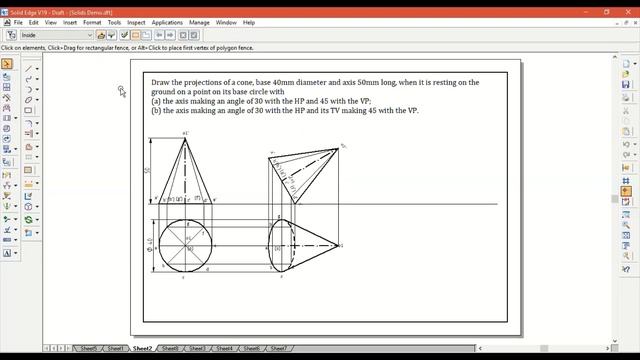Viewport: 640px width, 360px height.
Task: Activate the Select tool arrow icon
Action: [7, 64]
